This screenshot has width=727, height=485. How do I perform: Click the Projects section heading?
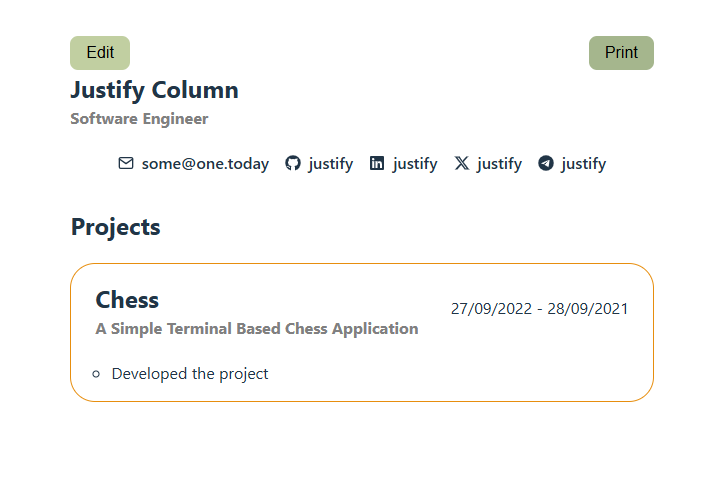coord(115,228)
